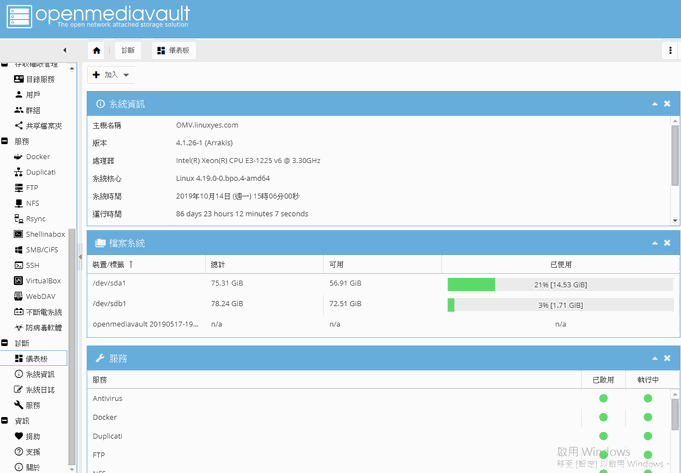Sort by the Device/Label column header
This screenshot has height=473, width=681.
(146, 265)
